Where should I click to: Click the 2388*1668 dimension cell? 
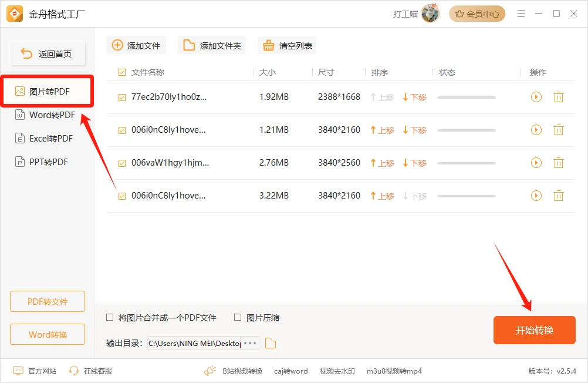339,97
